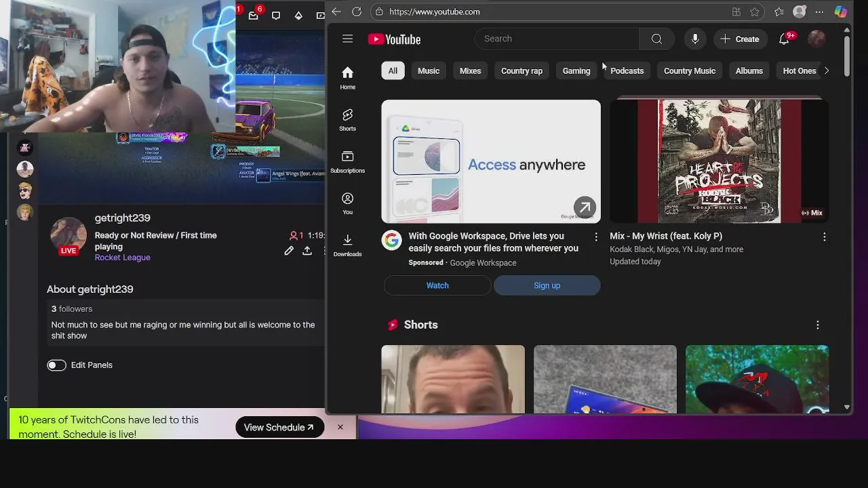Select the Country Music chip
The width and height of the screenshot is (868, 488).
690,70
